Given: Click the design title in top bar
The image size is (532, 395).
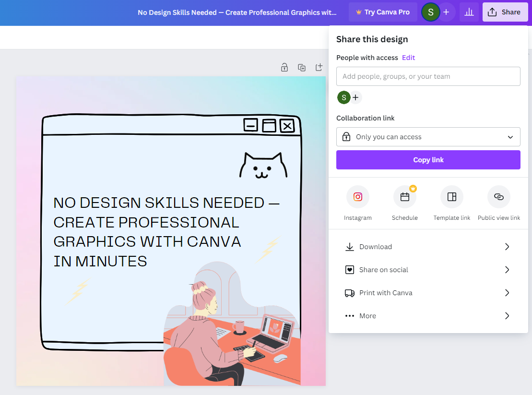Looking at the screenshot, I should tap(237, 12).
